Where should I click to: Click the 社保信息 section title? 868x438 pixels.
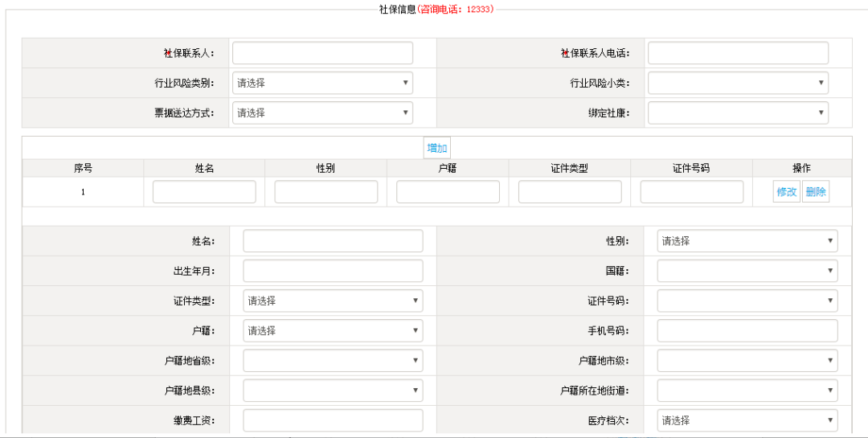tap(397, 9)
